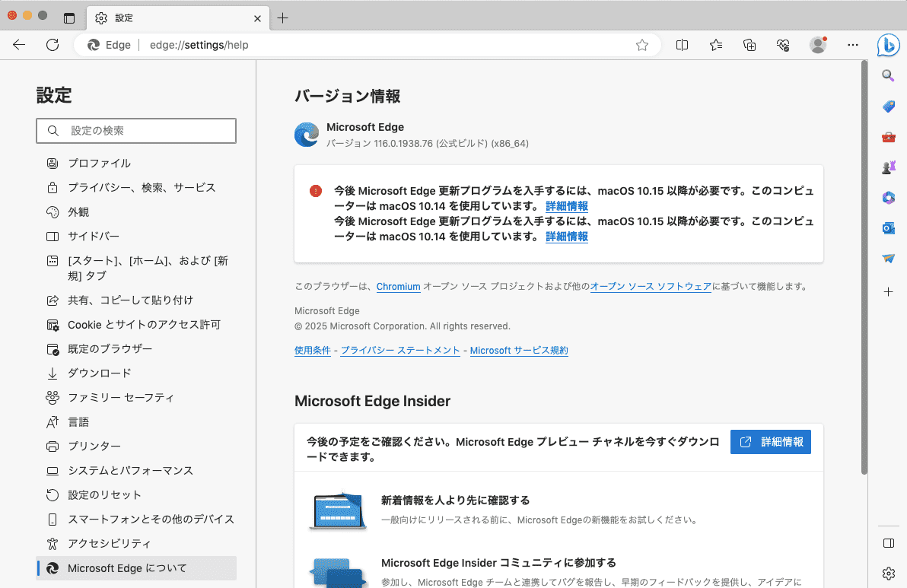Select Microsoft Edge について item
907x588 pixels.
click(x=136, y=567)
